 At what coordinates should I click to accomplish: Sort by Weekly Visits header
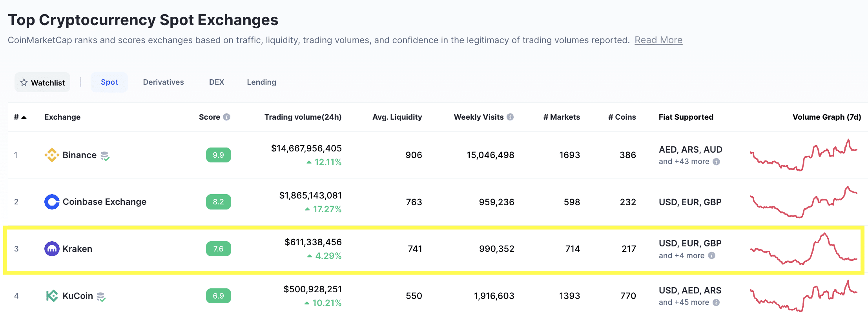(479, 117)
